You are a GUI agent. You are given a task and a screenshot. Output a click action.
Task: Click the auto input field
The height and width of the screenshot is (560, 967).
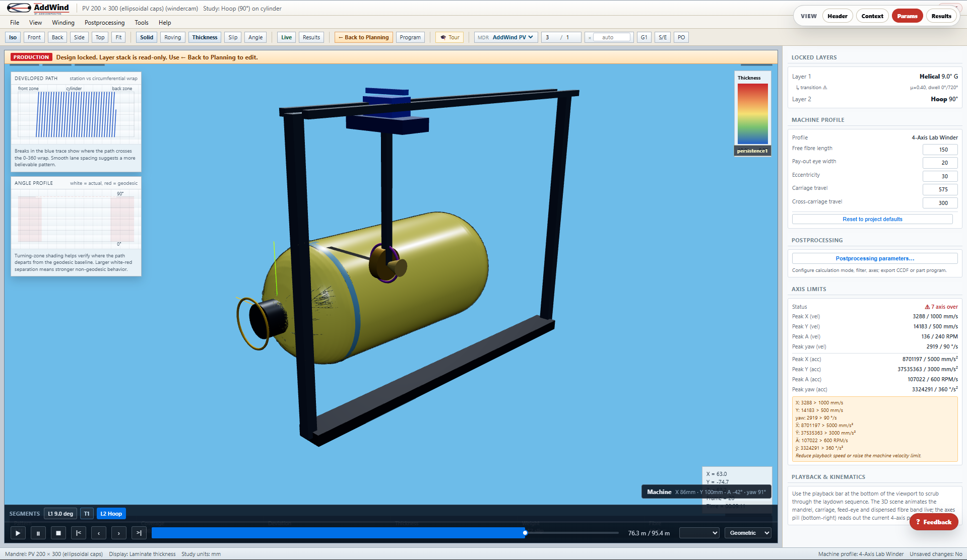tap(612, 37)
